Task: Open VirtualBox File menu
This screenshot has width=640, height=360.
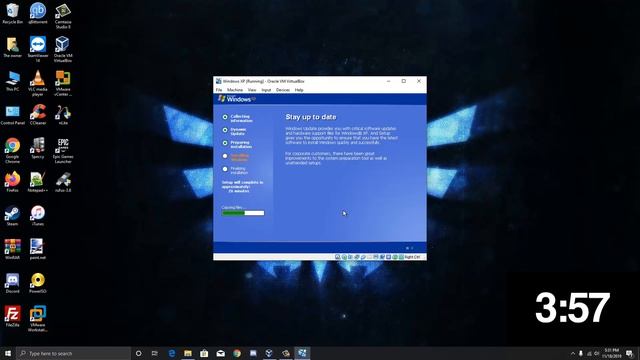Action: pos(219,90)
